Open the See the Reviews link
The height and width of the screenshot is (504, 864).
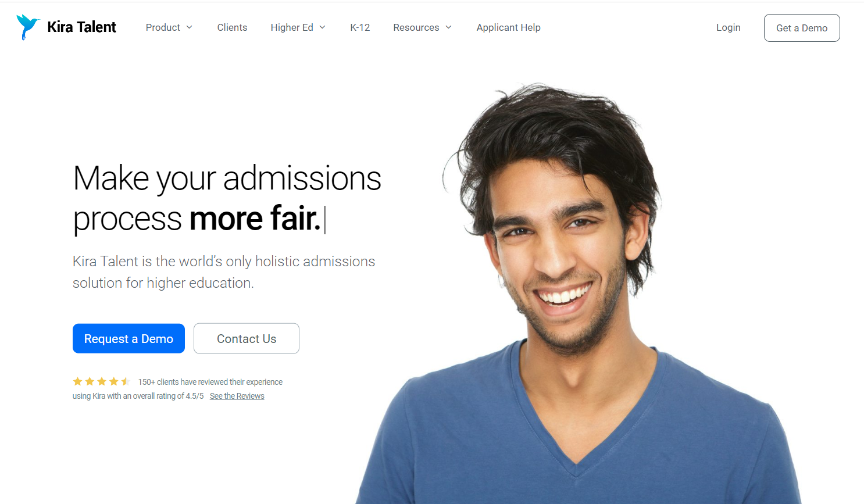pos(237,396)
